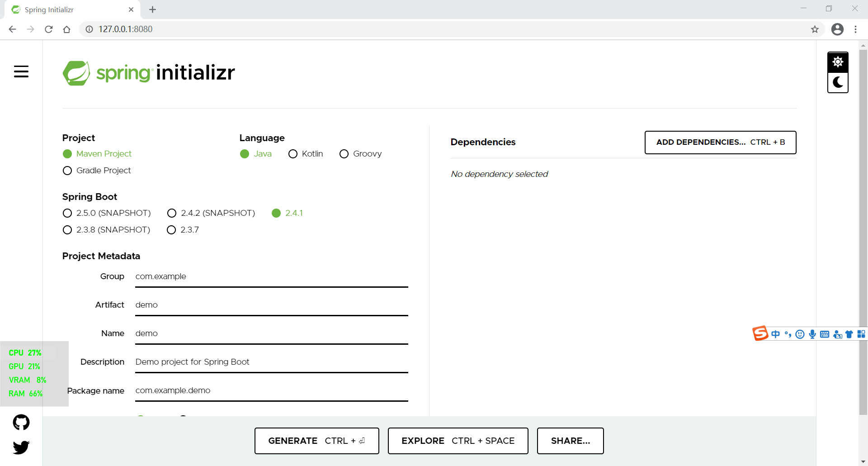
Task: Switch to dark theme moon icon
Action: 838,82
